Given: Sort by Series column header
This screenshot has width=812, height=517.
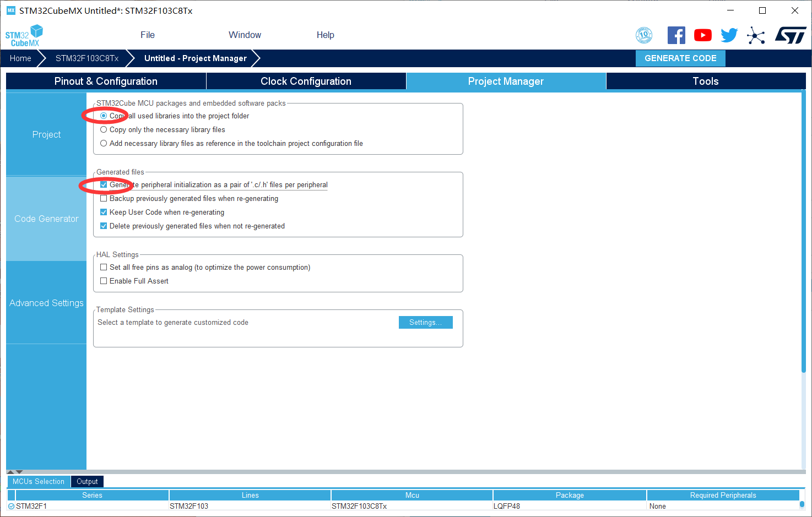Looking at the screenshot, I should click(93, 495).
